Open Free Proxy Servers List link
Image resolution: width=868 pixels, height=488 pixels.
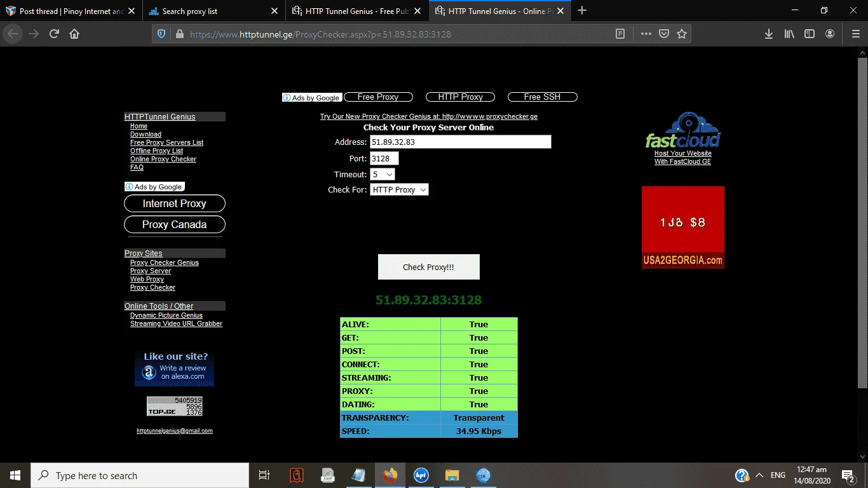[x=166, y=143]
